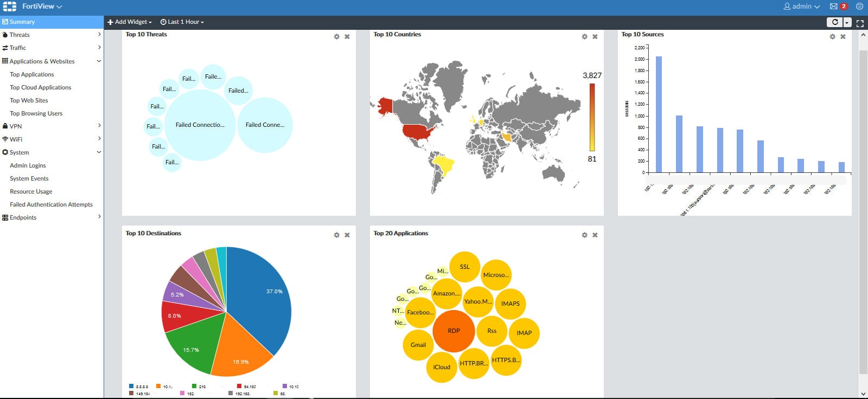Click the RDP bubble in Top 20 Applications
This screenshot has width=868, height=399.
pos(454,331)
